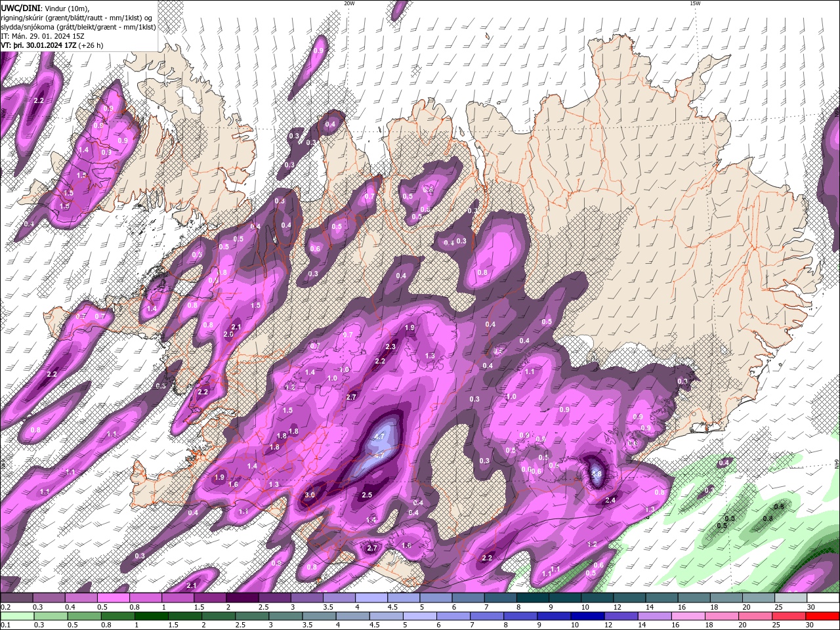Select the 25 swatch in the upper legend row
The image size is (840, 630).
point(791,598)
